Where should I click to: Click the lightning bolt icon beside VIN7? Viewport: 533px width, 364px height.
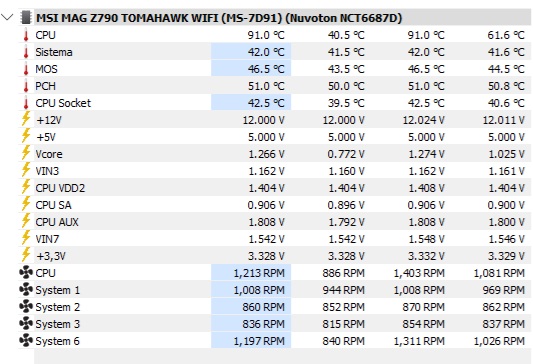click(26, 238)
